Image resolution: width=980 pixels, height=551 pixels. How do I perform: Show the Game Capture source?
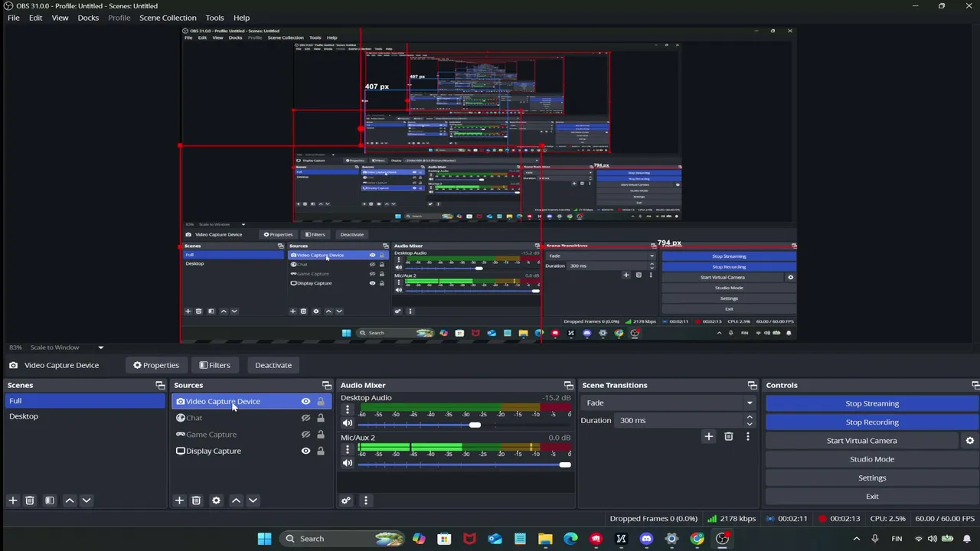[x=305, y=435]
